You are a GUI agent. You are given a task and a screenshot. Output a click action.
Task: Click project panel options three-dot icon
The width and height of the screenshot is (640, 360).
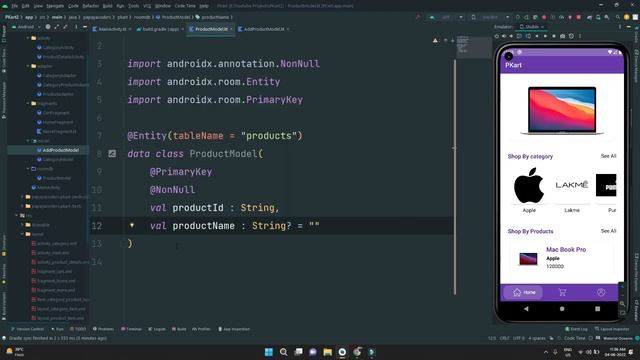click(x=76, y=27)
